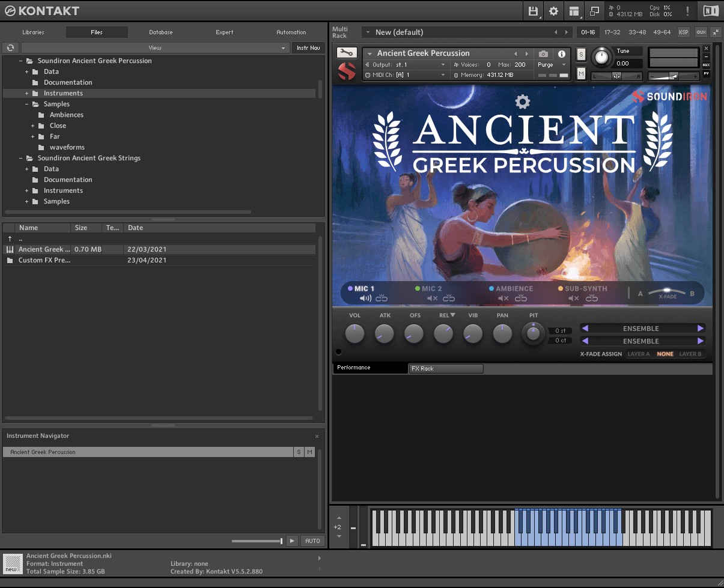Click the preview volume slider in Instrument Navigator

tap(257, 541)
